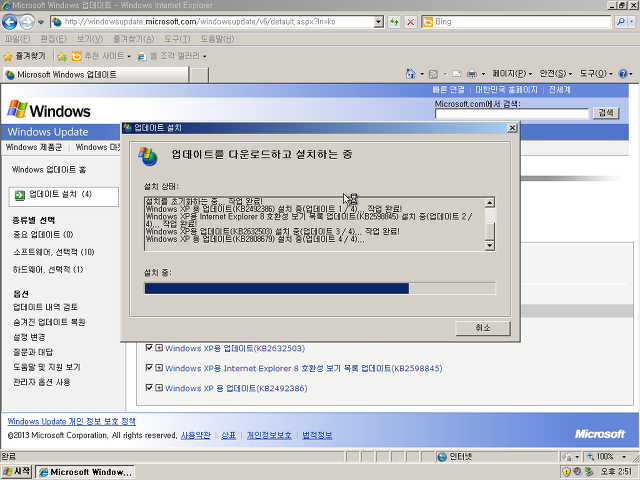Click the browser Forward arrow button
The image size is (640, 480).
[x=27, y=22]
